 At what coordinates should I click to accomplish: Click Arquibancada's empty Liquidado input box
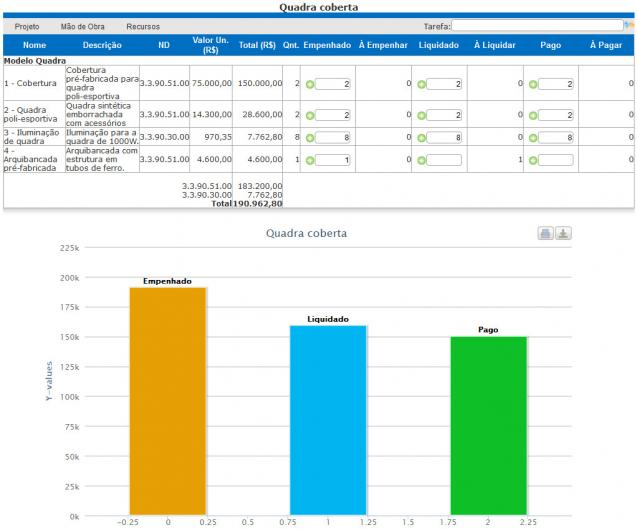point(446,159)
